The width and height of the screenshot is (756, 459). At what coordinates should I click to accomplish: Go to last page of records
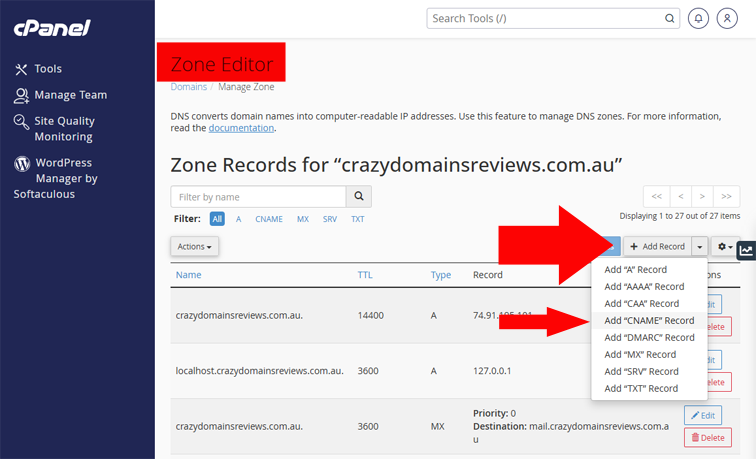tap(727, 196)
